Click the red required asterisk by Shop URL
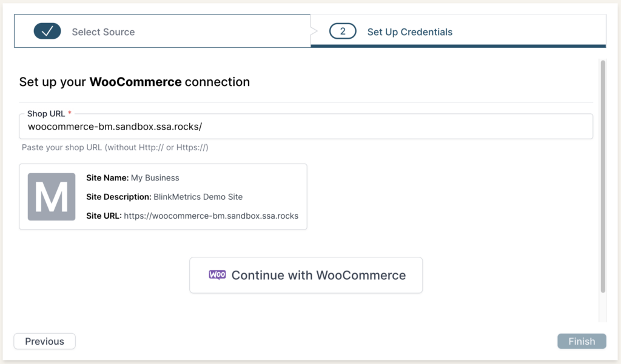 70,114
